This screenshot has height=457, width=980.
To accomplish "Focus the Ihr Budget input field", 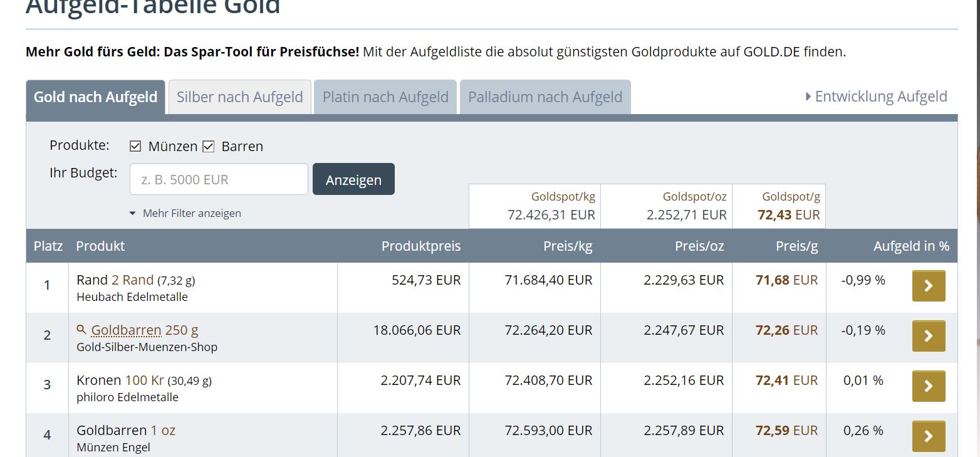I will point(219,179).
